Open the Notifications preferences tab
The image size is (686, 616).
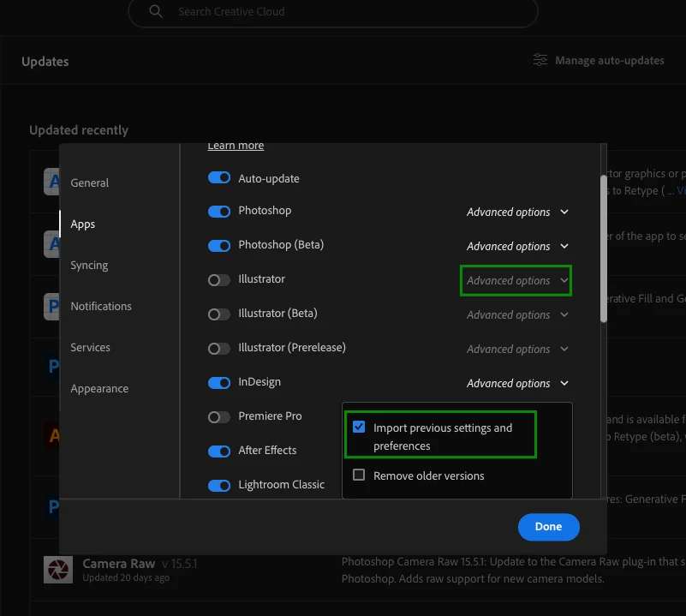[x=101, y=306]
